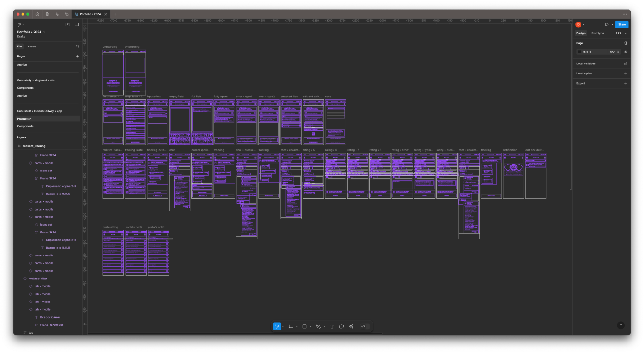Open Local variables settings icon

point(625,63)
